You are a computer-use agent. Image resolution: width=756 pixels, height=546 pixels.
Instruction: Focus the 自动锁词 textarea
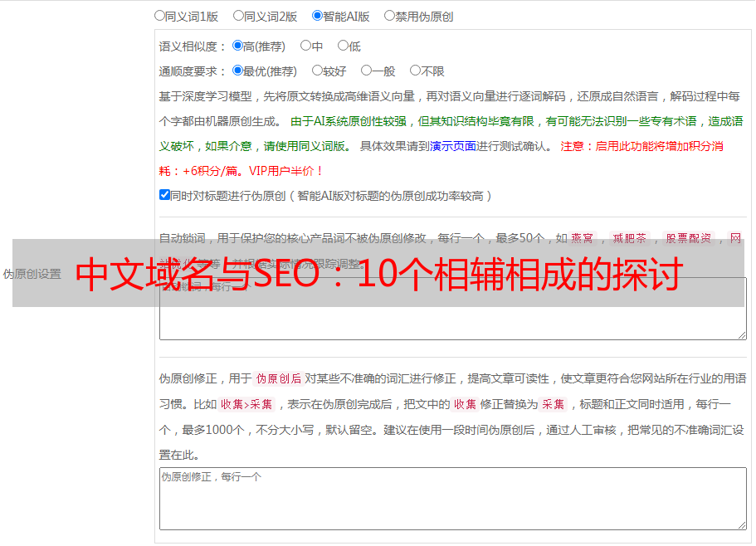pyautogui.click(x=453, y=309)
